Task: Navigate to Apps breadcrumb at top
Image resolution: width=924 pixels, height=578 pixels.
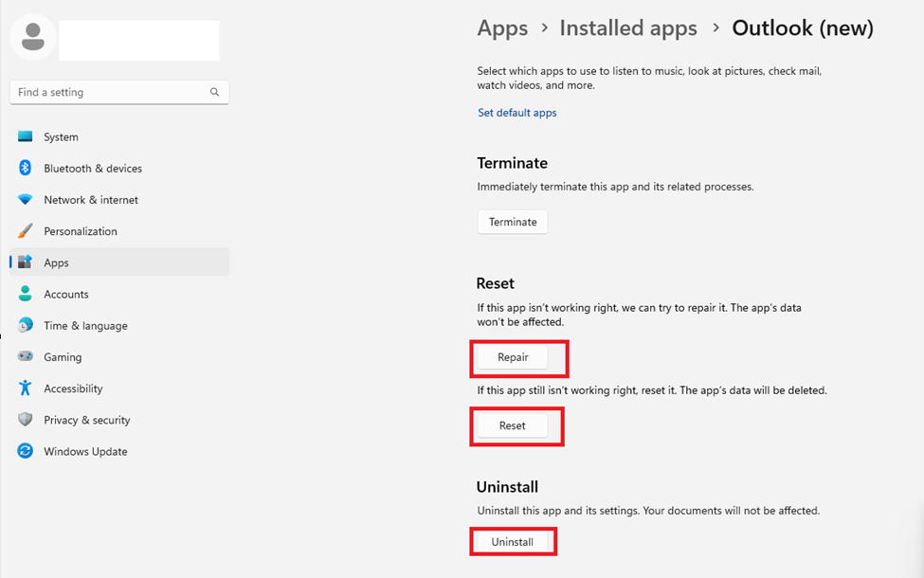Action: click(502, 28)
